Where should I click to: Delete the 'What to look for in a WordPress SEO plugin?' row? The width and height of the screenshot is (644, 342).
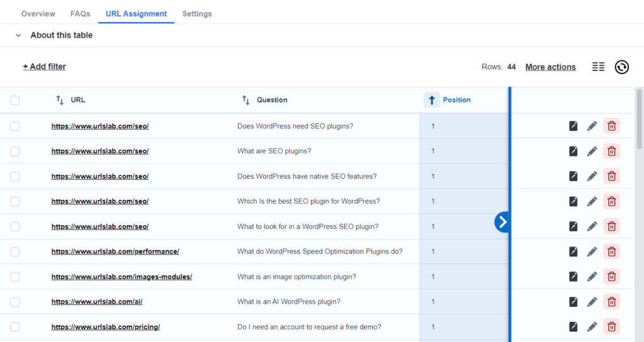pyautogui.click(x=611, y=226)
